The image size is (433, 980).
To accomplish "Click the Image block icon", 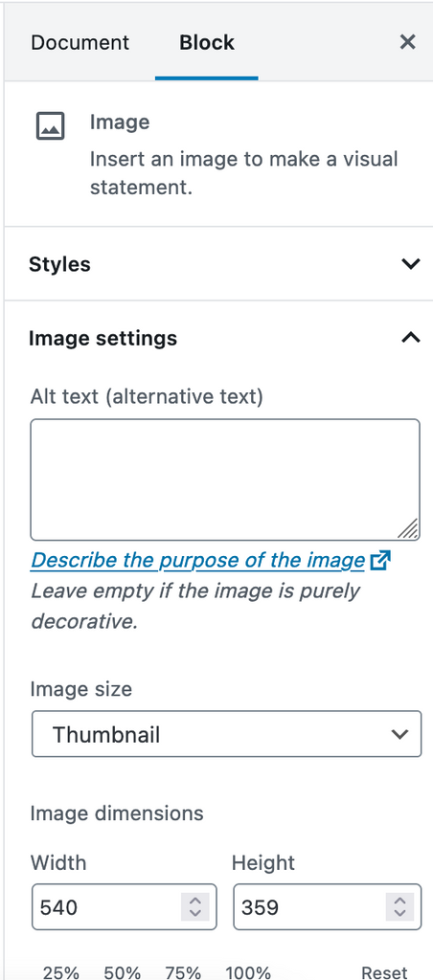I will pyautogui.click(x=50, y=125).
